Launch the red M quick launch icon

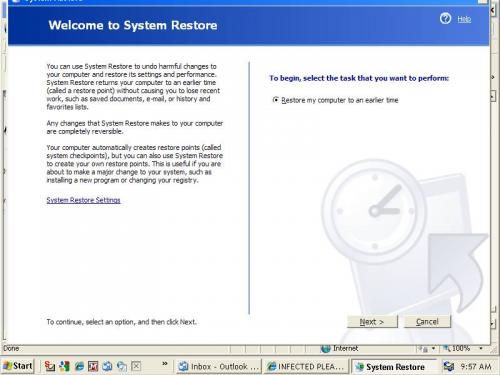click(93, 366)
